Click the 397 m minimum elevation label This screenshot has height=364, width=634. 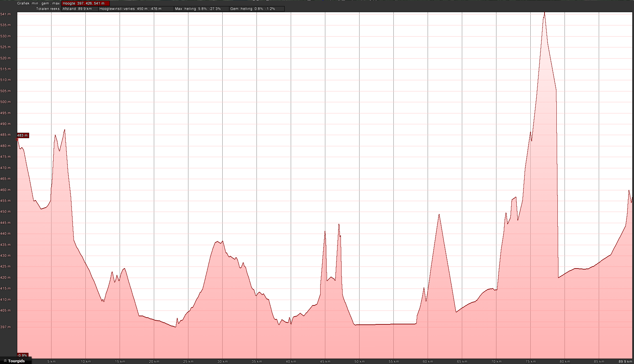coord(6,327)
